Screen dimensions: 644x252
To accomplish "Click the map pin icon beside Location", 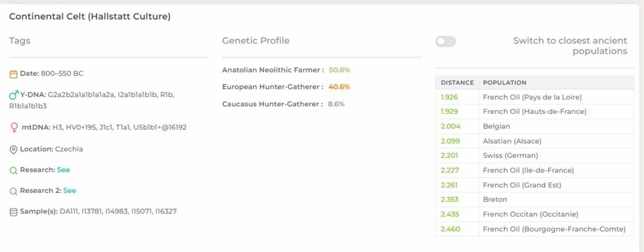I will (13, 149).
